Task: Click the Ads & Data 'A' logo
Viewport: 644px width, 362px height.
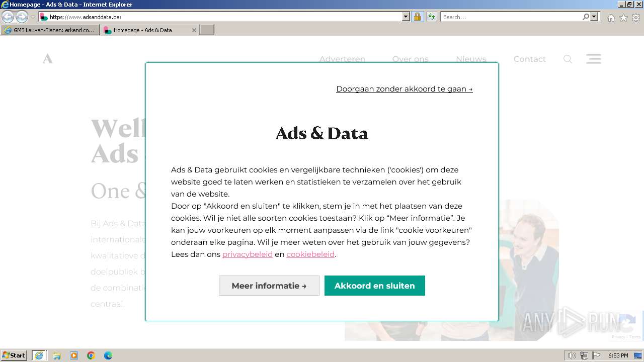Action: pos(47,59)
